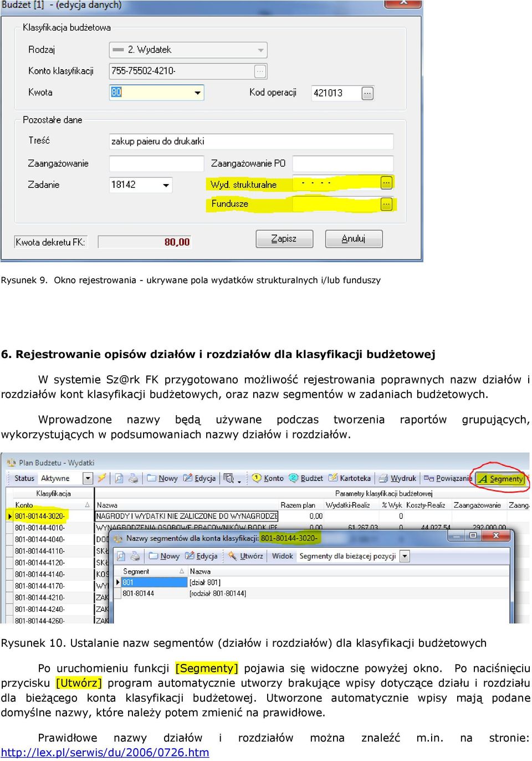
Task: Click the Kod operacji field 421013
Action: coord(336,93)
